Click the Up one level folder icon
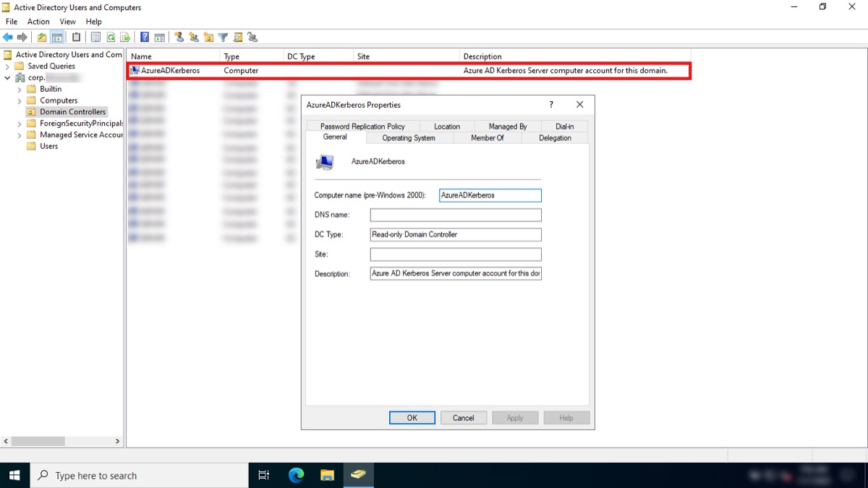Image resolution: width=868 pixels, height=488 pixels. pos(42,37)
